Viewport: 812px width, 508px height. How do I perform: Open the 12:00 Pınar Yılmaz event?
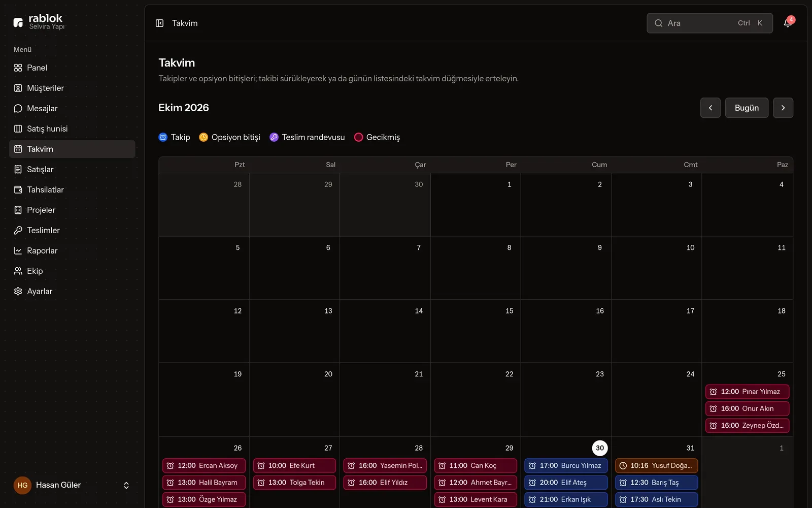[747, 392]
